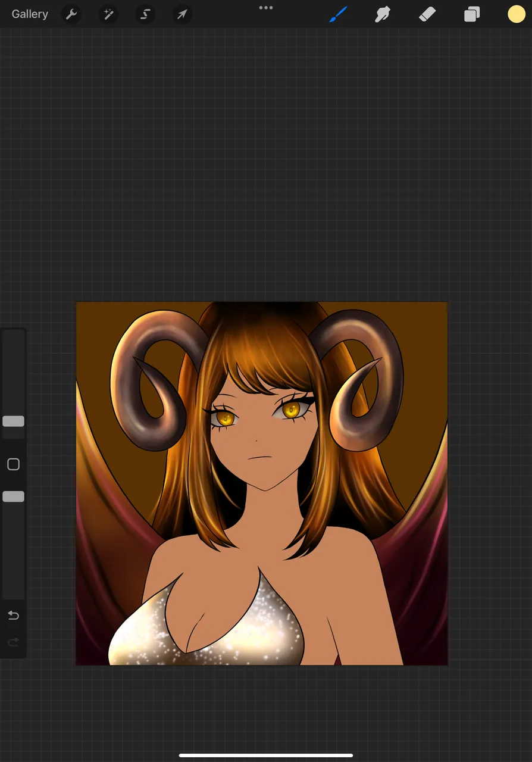Tap the home indicator bar
The height and width of the screenshot is (762, 532).
pos(266,755)
